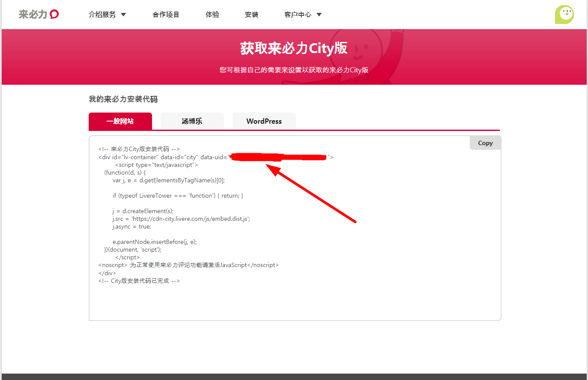Switch to the WordPress tab
Screen dimensions: 588x380
[x=264, y=122]
